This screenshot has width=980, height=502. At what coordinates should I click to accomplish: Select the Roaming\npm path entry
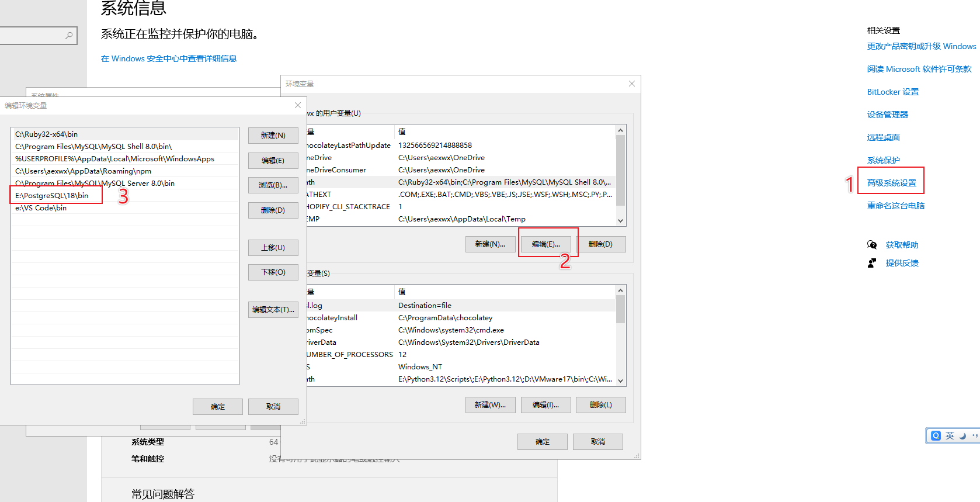click(125, 171)
